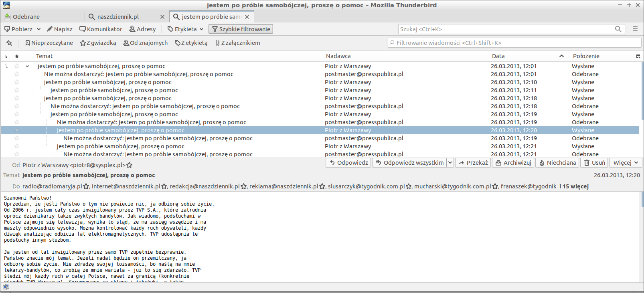This screenshot has width=644, height=293.
Task: Click the magnifier icon in the global search box
Action: [618, 29]
